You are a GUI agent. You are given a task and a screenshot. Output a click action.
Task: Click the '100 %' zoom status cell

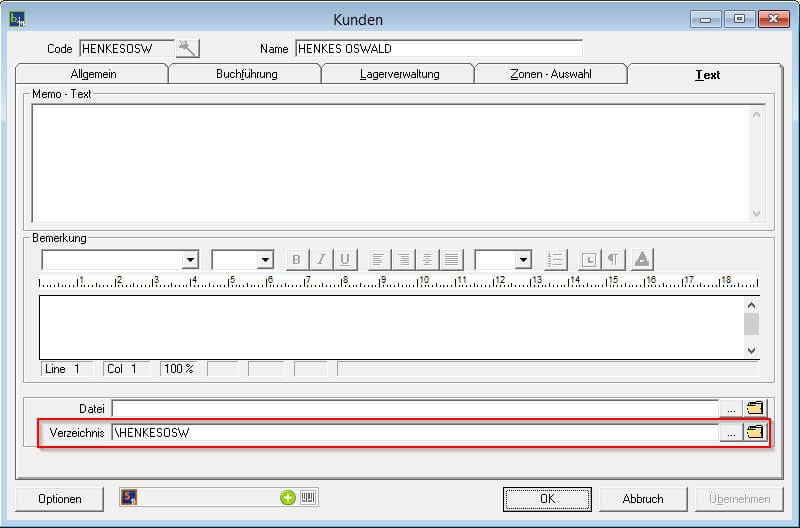[179, 369]
